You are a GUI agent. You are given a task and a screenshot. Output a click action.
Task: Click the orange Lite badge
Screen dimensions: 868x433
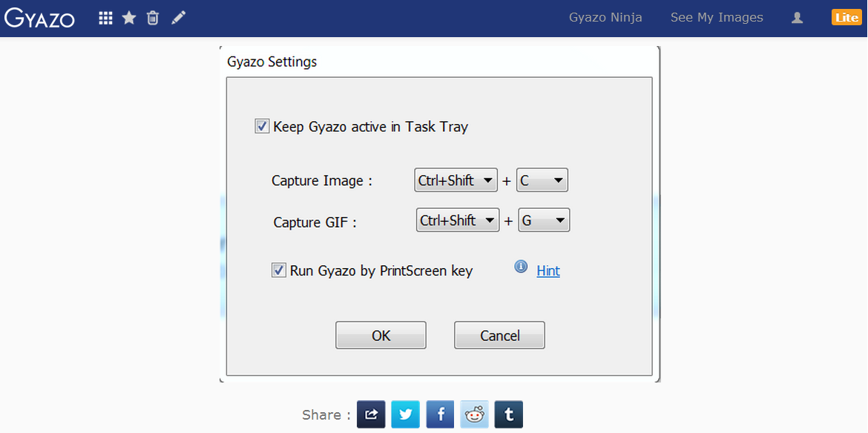(x=846, y=18)
